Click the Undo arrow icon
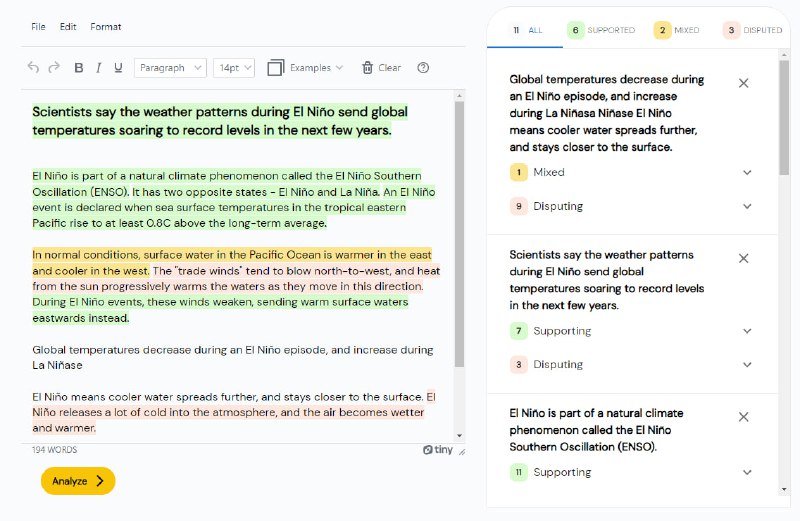 click(x=33, y=68)
